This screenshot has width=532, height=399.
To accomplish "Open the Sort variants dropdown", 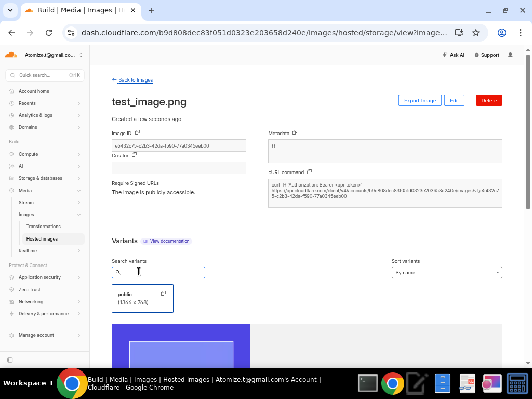I will click(446, 272).
